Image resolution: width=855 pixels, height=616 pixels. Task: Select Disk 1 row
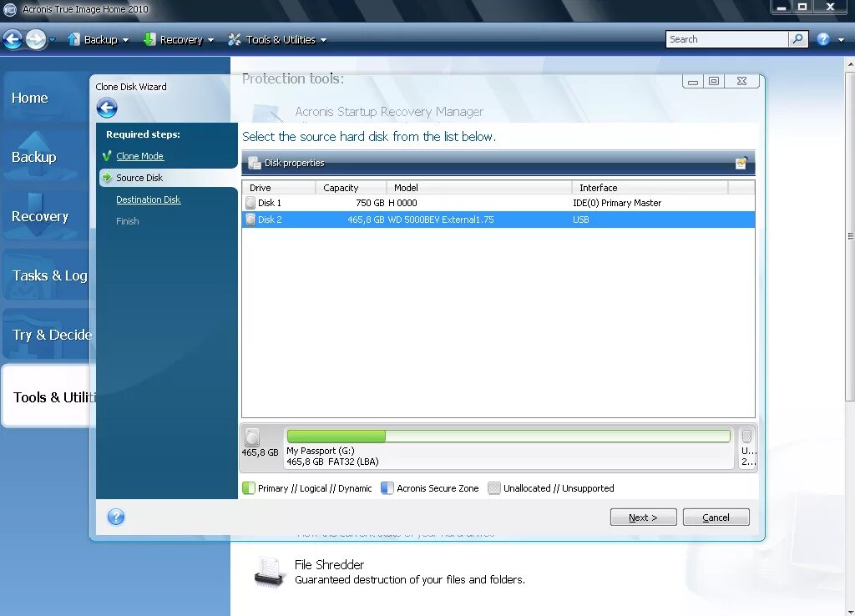click(x=498, y=203)
